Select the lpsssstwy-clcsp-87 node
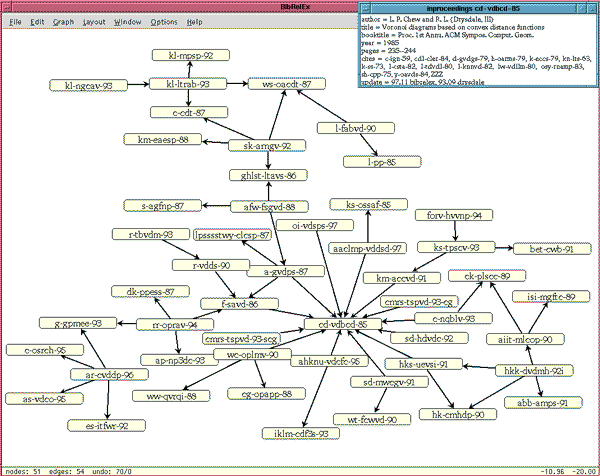 [232, 235]
